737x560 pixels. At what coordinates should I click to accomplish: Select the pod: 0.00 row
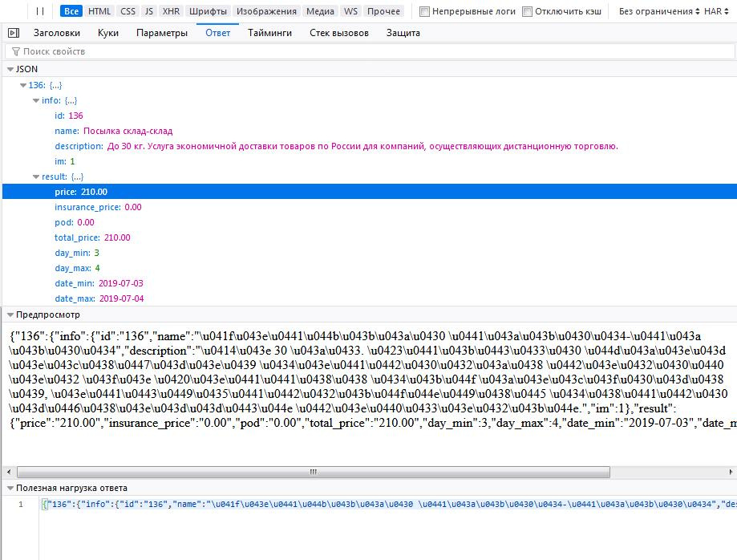pos(370,222)
